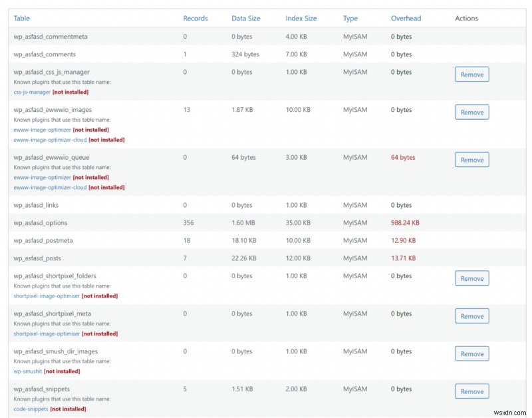Remove the wp_asfasd_shortpixel_meta table
Screen dimensions: 532x418
click(x=471, y=315)
